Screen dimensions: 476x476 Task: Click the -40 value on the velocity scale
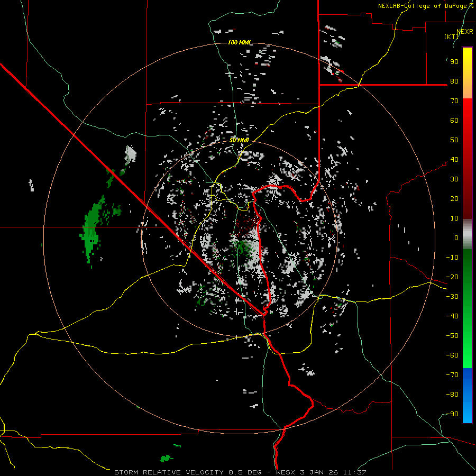[452, 316]
